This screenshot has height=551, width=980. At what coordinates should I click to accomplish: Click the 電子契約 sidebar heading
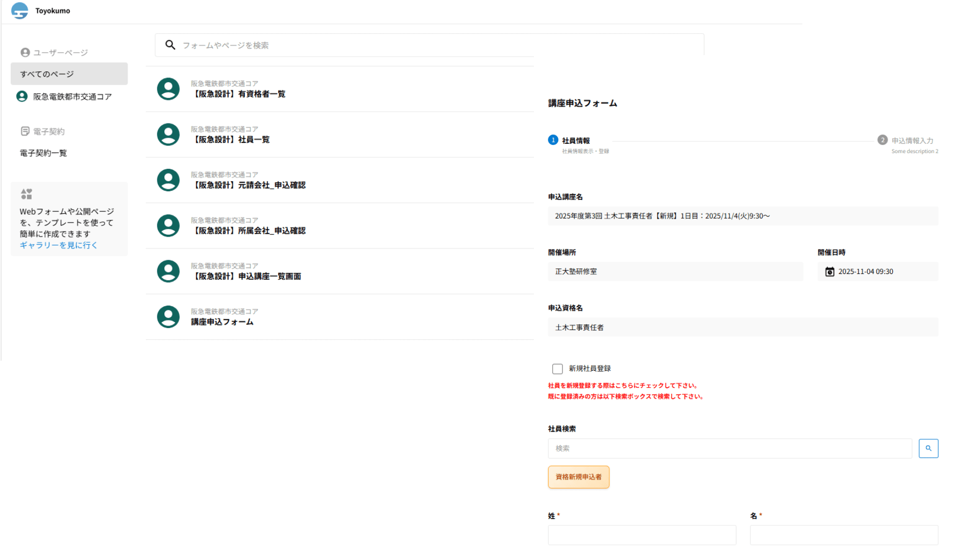(x=49, y=132)
